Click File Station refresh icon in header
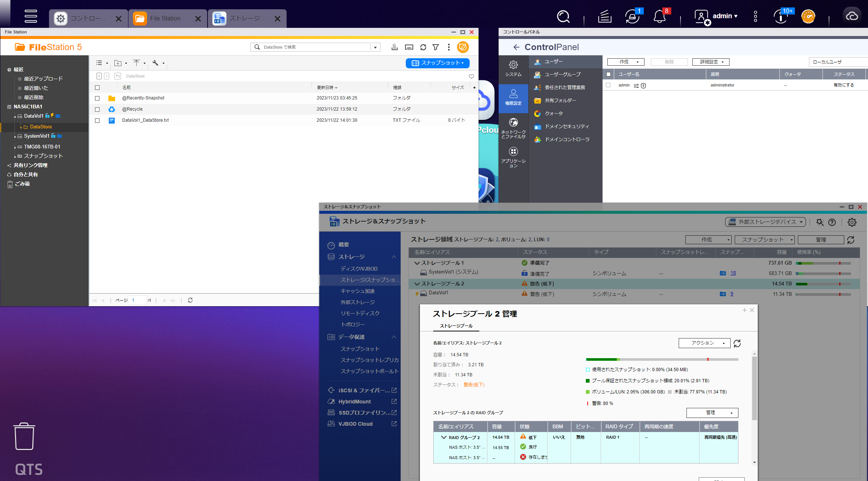The height and width of the screenshot is (481, 868). (x=423, y=47)
